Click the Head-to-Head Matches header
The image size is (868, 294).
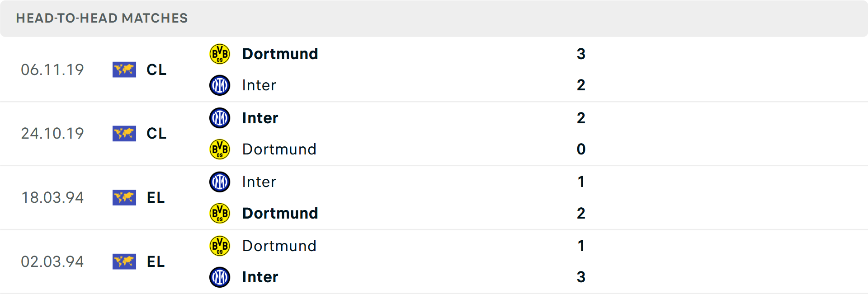tap(102, 18)
